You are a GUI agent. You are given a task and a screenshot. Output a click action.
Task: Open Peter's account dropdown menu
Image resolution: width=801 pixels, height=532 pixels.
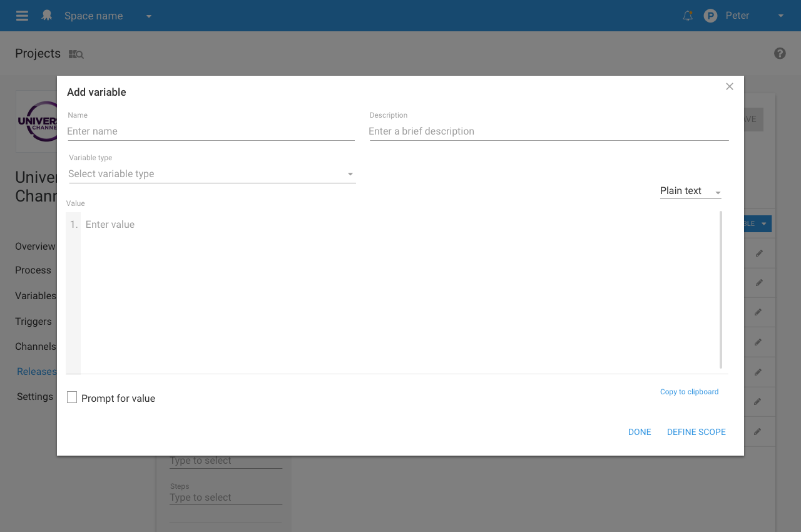click(780, 15)
